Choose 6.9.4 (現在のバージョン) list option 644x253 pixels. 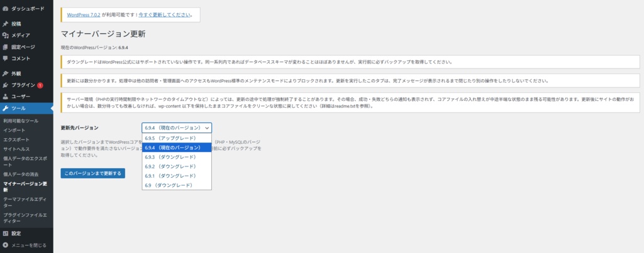point(177,147)
